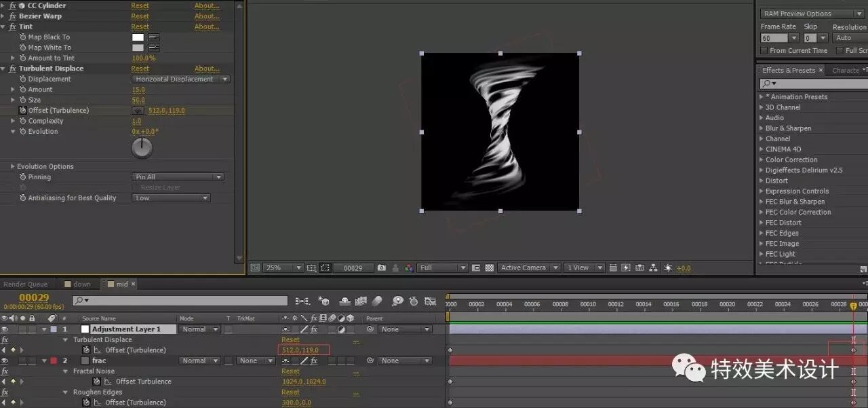Switch to the down composition tab

(80, 284)
